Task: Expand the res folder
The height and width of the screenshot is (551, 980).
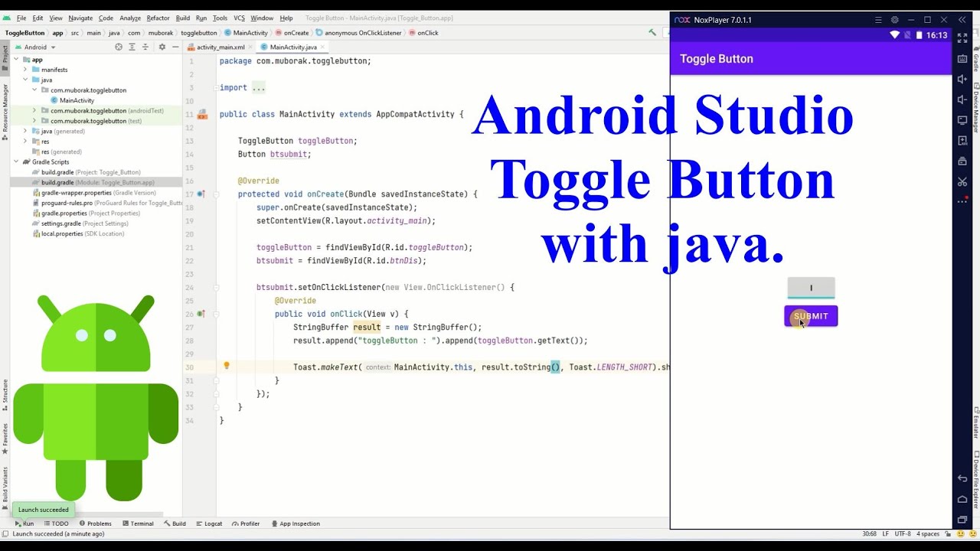Action: click(25, 142)
